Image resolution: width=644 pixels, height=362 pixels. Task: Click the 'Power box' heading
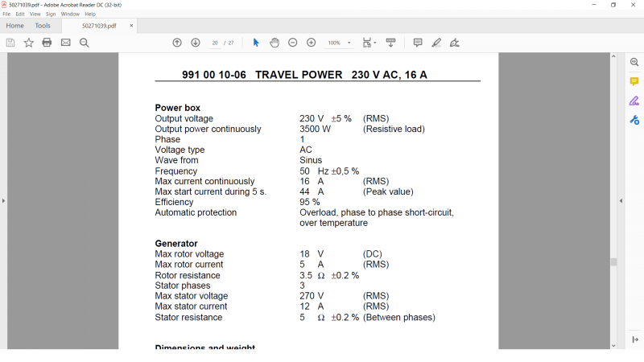pos(177,108)
